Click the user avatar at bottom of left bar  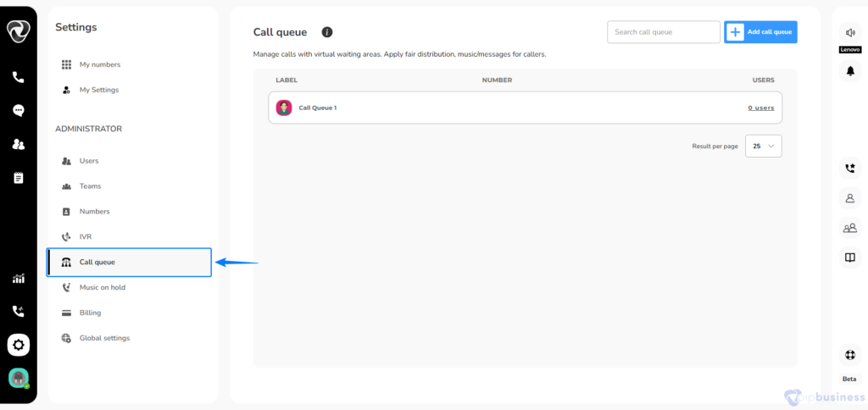tap(19, 379)
